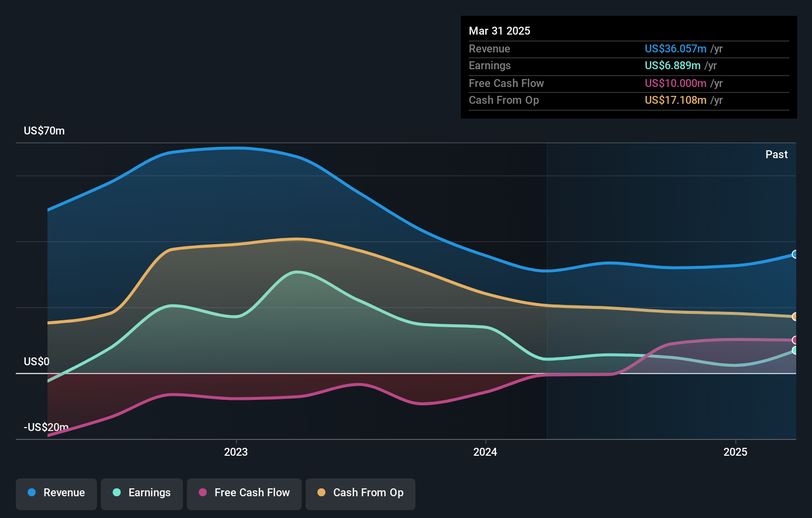Screen dimensions: 812x518
Task: Click the orange Cash From Op legend dot
Action: [x=321, y=492]
